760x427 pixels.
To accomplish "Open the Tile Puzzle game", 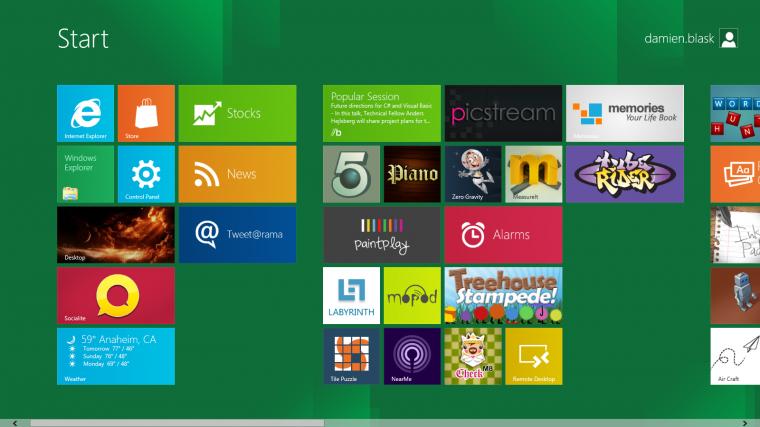I will click(351, 356).
